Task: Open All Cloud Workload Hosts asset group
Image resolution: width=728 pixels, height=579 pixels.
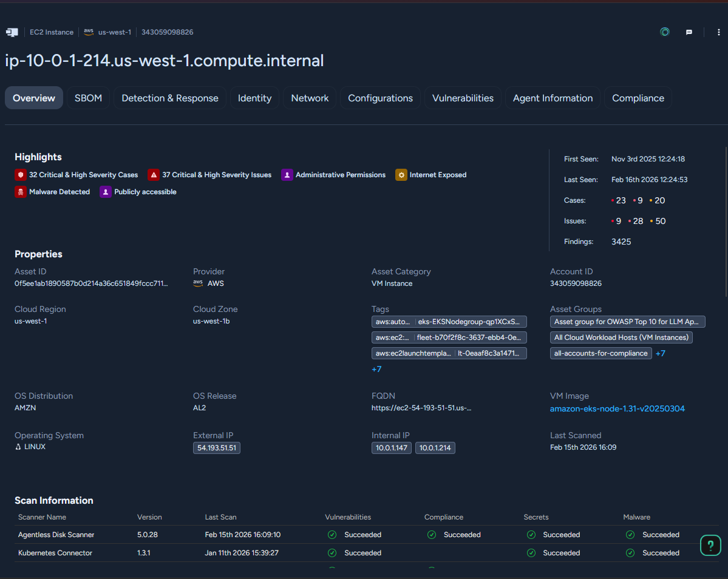Action: 621,337
